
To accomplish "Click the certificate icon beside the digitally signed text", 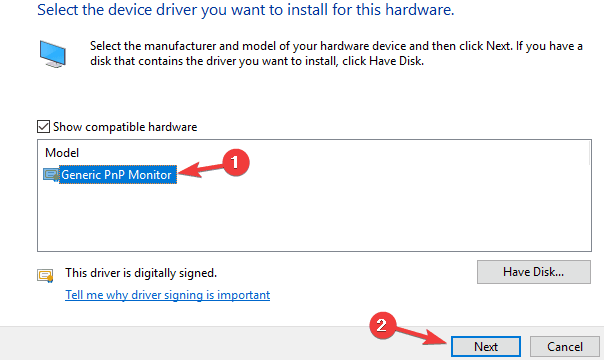I will point(45,275).
